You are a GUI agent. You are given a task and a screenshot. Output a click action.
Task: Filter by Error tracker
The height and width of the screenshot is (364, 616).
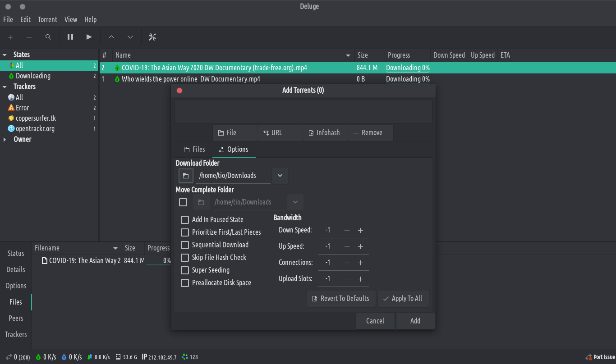[49, 108]
